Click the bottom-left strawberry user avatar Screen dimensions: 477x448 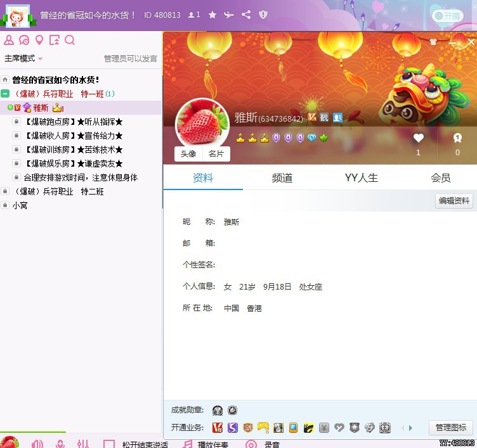pyautogui.click(x=9, y=442)
